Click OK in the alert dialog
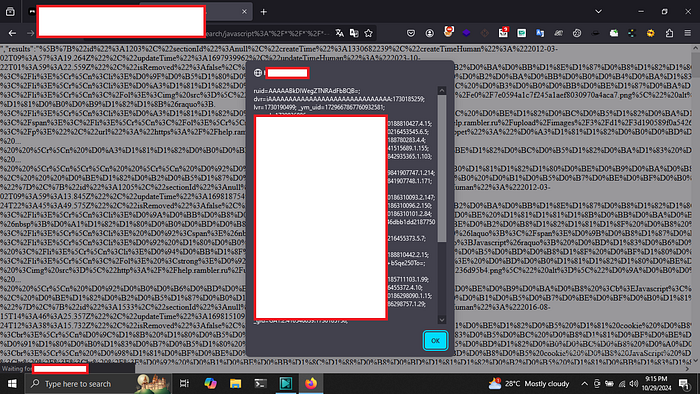Screen dimensions: 700x394 click(x=435, y=340)
